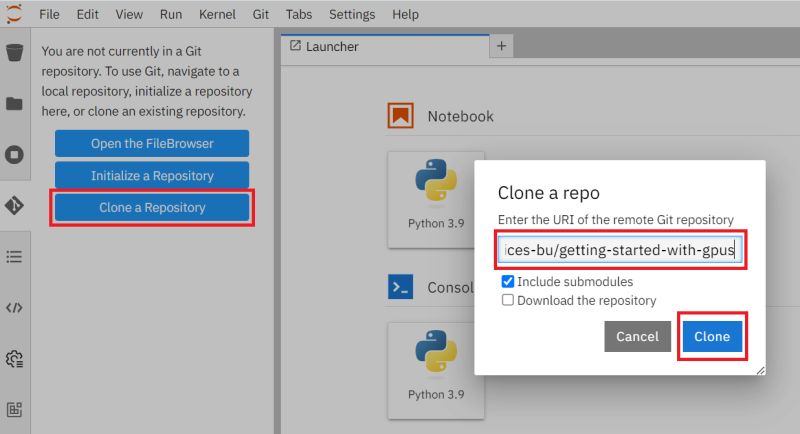Image resolution: width=800 pixels, height=434 pixels.
Task: Open the Running Terminals and Kernels icon
Action: (x=14, y=155)
